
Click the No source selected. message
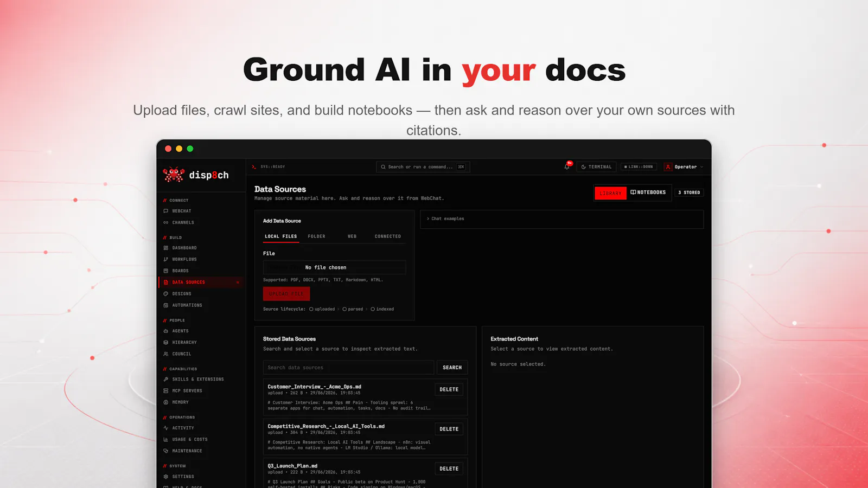[518, 364]
